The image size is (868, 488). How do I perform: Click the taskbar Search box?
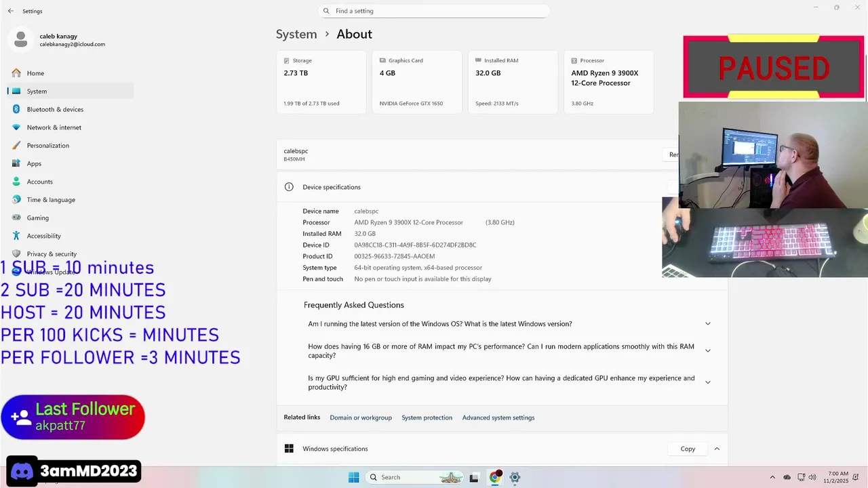pos(415,477)
